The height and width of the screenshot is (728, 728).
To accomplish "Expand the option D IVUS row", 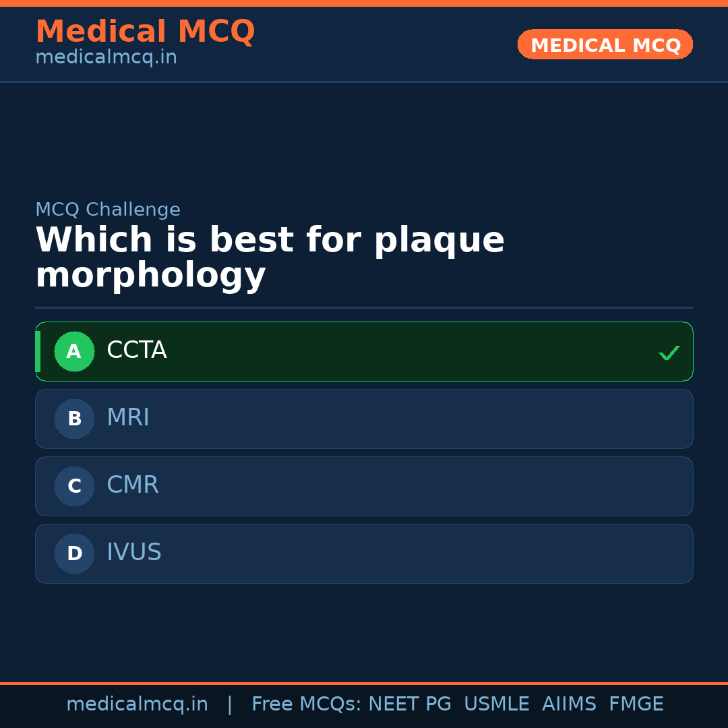I will pyautogui.click(x=364, y=553).
